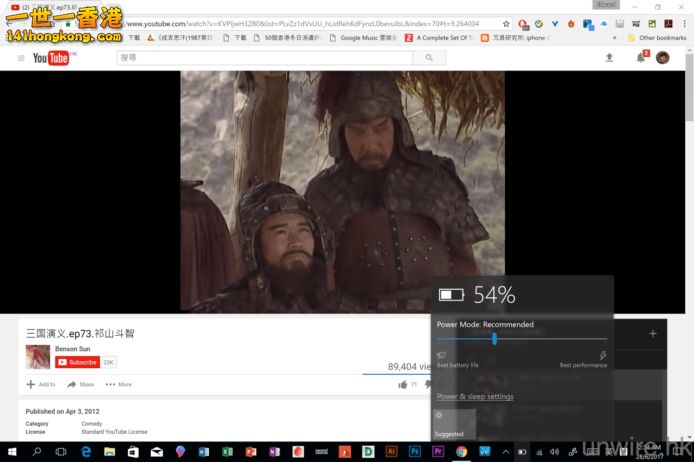Image resolution: width=694 pixels, height=462 pixels.
Task: Subscribe to the Benson Sun channel
Action: click(77, 362)
